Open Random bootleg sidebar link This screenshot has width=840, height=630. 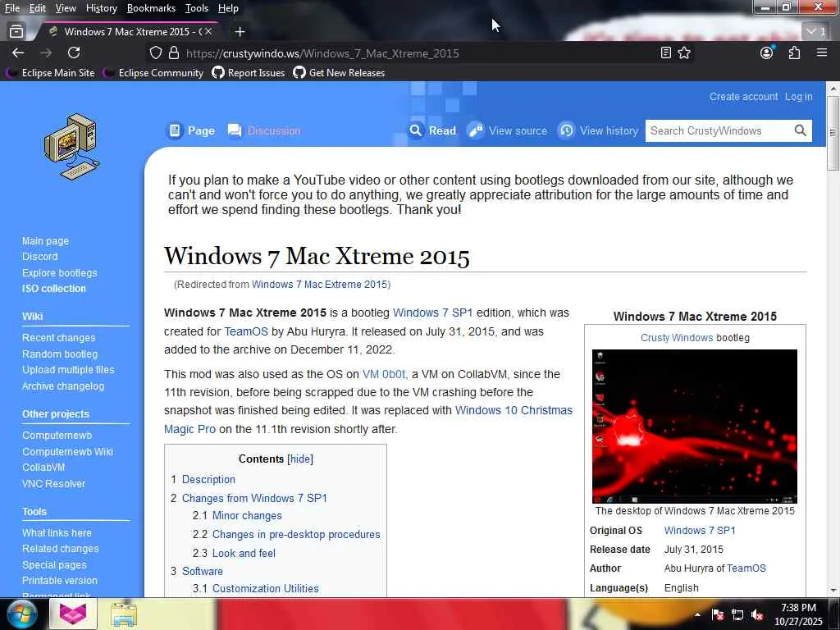click(x=60, y=354)
